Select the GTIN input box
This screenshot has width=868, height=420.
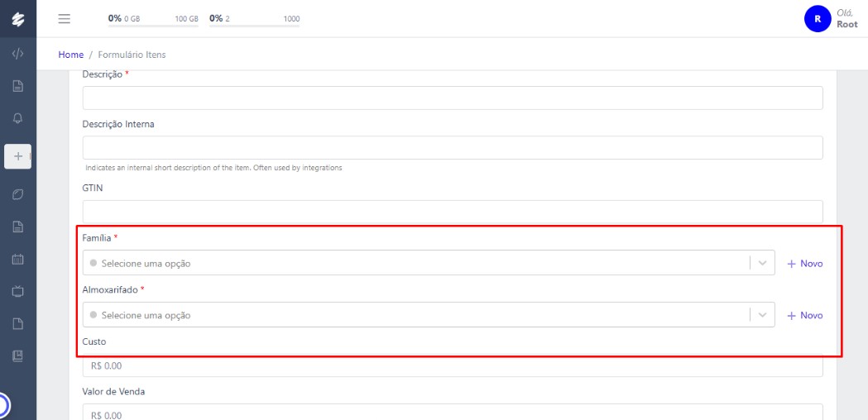pyautogui.click(x=452, y=211)
